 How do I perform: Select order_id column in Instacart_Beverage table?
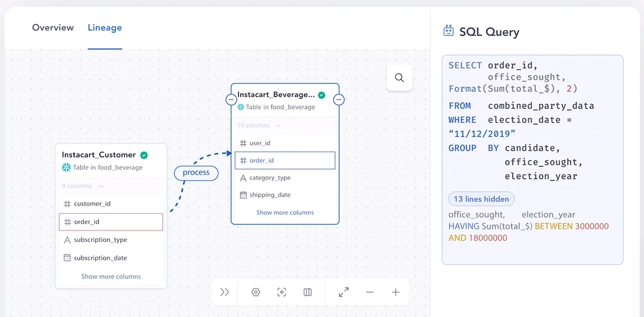[285, 161]
